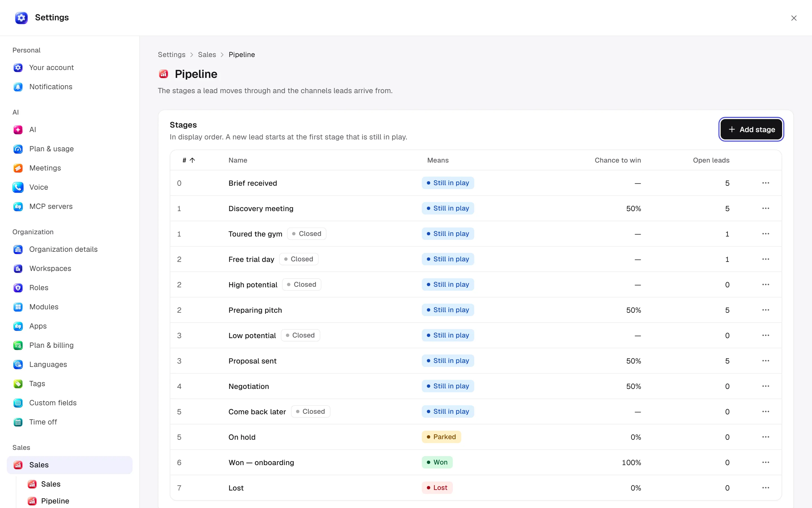Click Sales in the breadcrumb

pyautogui.click(x=207, y=54)
